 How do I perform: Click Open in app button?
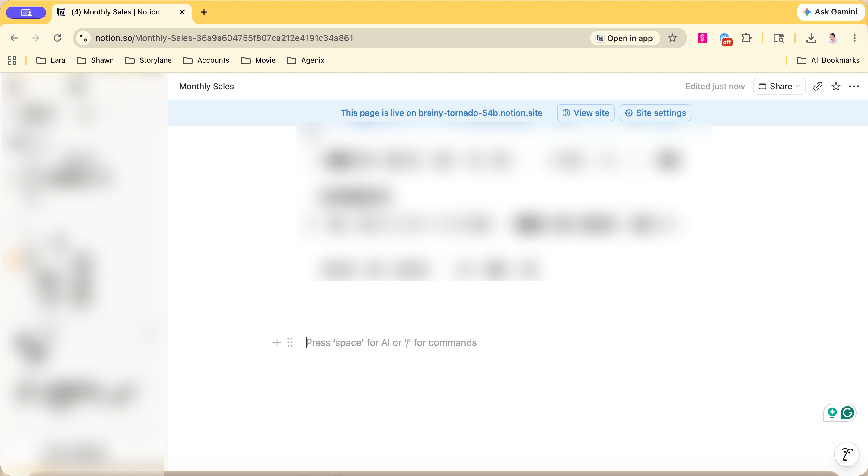click(625, 38)
